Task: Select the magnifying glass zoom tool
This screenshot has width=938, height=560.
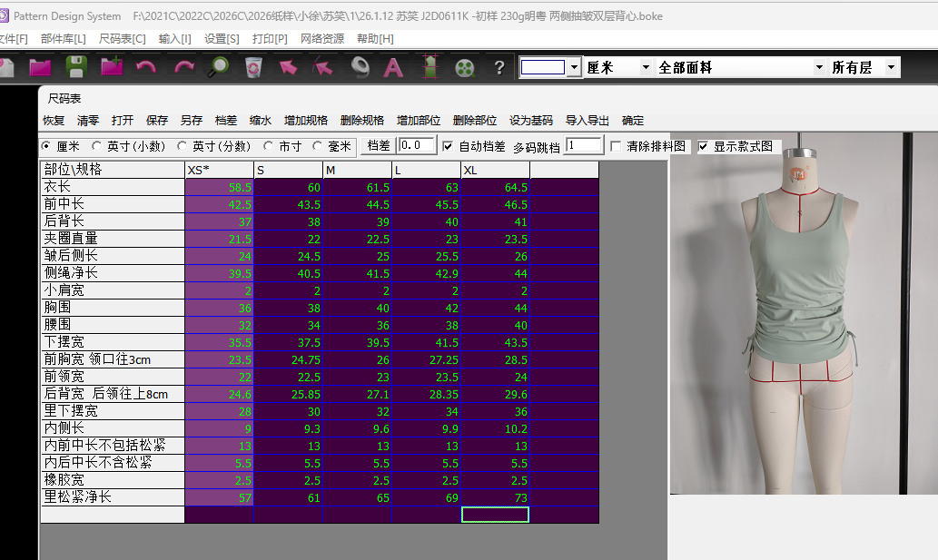Action: click(x=218, y=67)
